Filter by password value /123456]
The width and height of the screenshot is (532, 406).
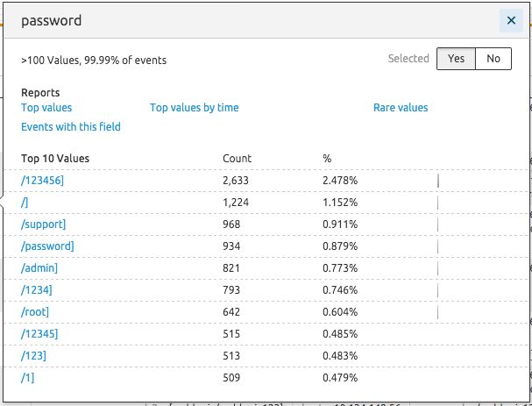click(42, 181)
